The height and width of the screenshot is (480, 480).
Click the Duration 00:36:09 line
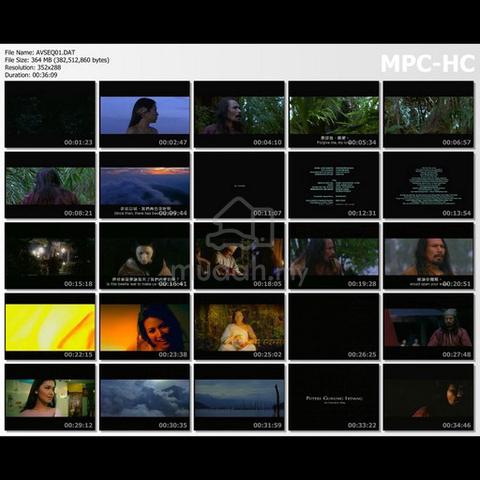tap(31, 75)
